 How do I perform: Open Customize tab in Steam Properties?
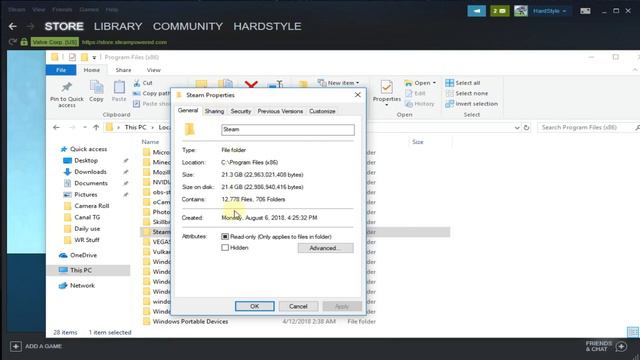[322, 111]
